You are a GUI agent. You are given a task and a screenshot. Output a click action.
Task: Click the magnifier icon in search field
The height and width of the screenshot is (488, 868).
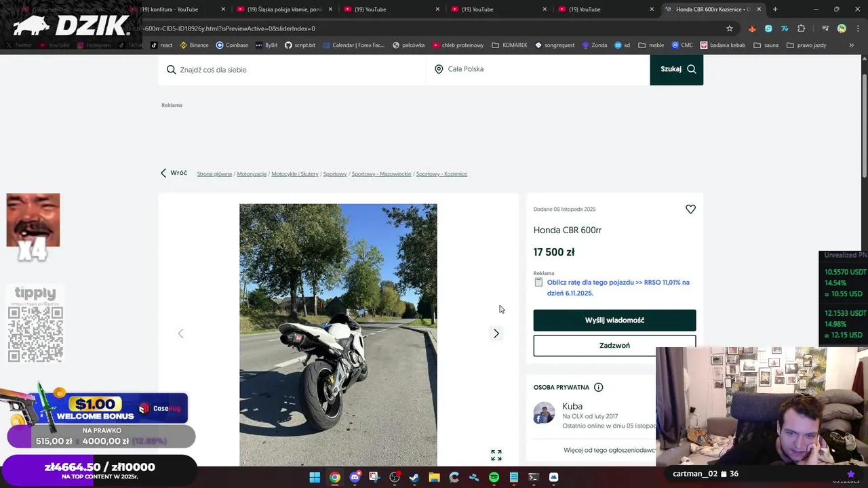171,70
